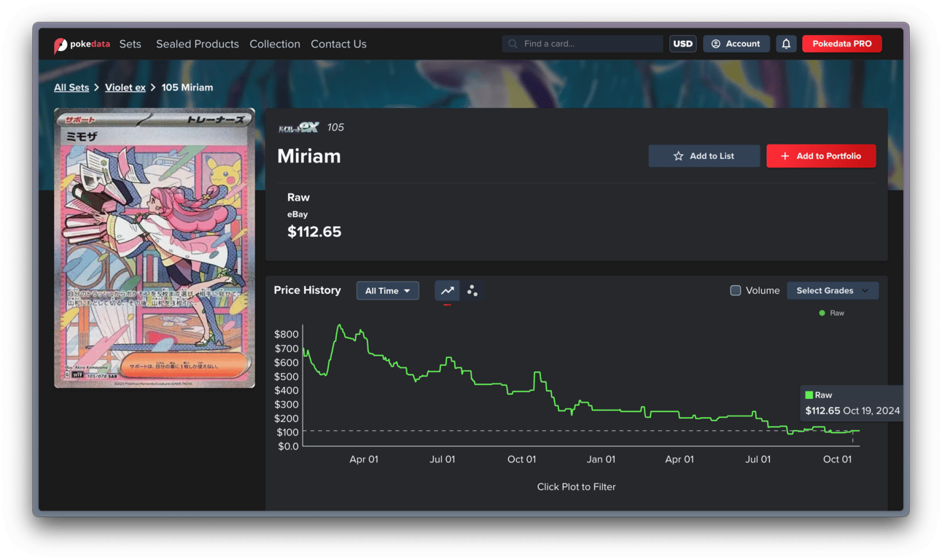Open the All Time range dropdown

pyautogui.click(x=387, y=290)
